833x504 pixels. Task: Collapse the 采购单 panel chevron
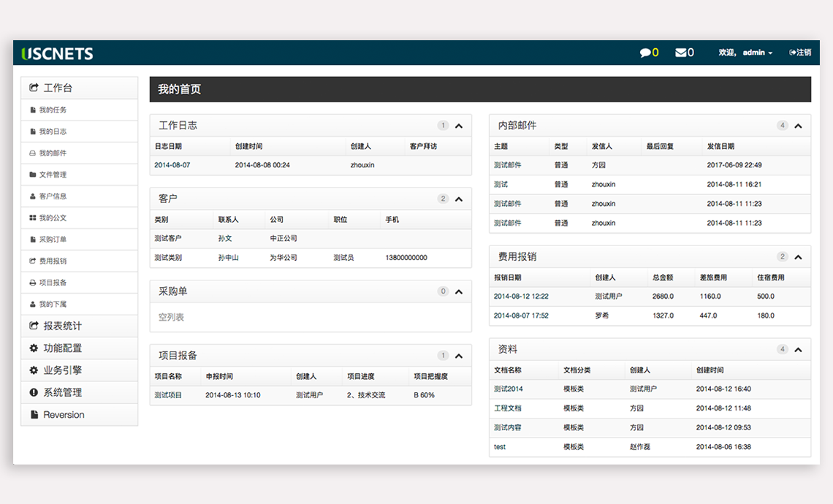(x=459, y=291)
